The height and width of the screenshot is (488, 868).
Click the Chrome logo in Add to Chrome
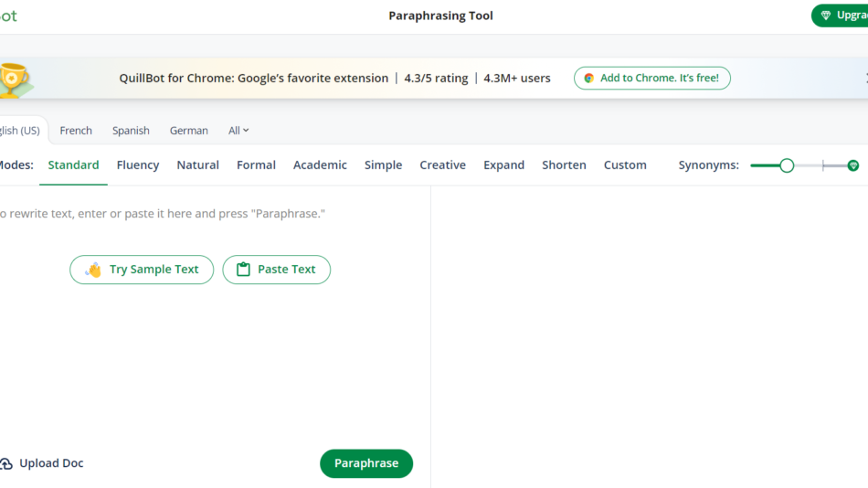coord(589,79)
